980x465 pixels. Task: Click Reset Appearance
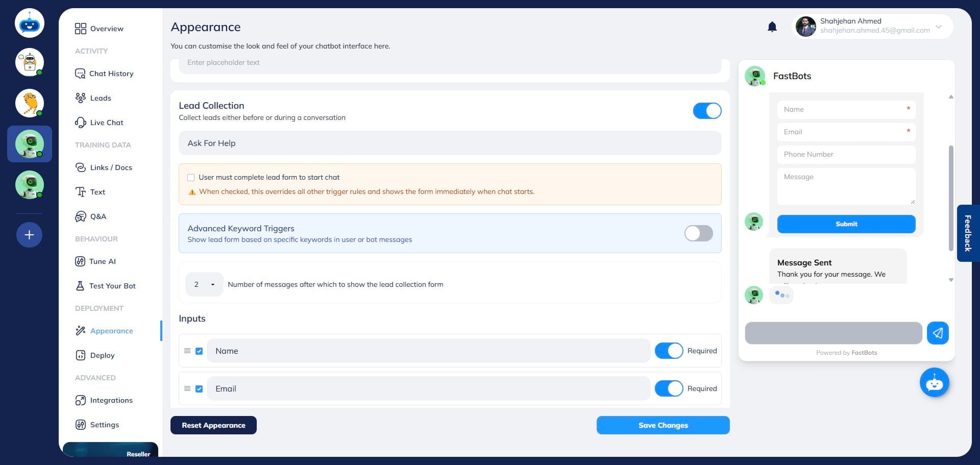[213, 425]
